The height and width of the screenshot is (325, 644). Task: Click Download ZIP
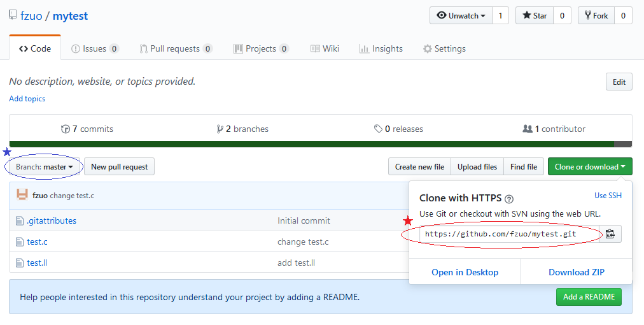(x=577, y=272)
